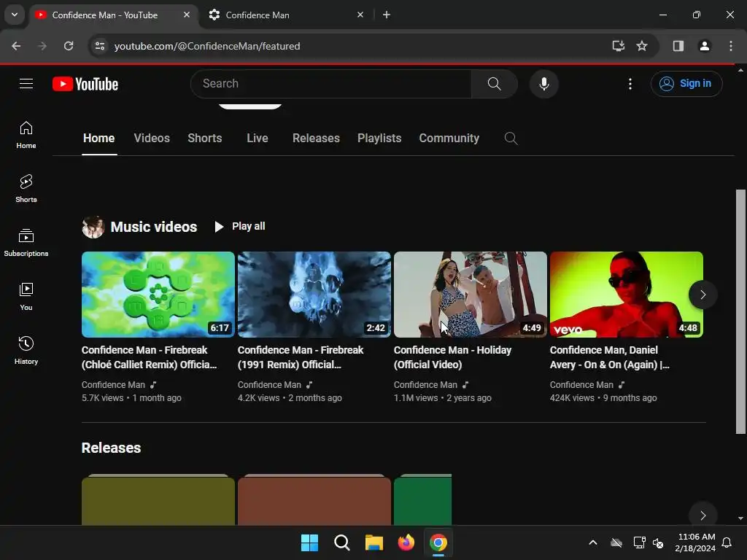Click the YouTube logo
The height and width of the screenshot is (560, 747).
pyautogui.click(x=85, y=84)
